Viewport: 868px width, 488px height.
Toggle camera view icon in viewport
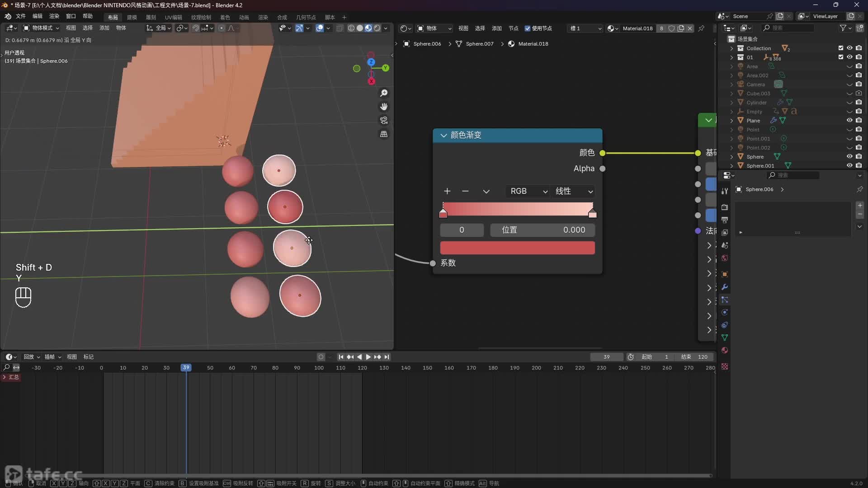pyautogui.click(x=384, y=120)
